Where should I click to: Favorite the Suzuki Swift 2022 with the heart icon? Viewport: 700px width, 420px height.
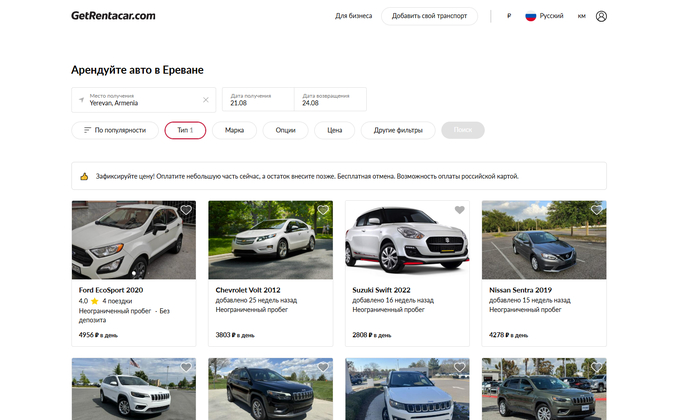tap(459, 210)
